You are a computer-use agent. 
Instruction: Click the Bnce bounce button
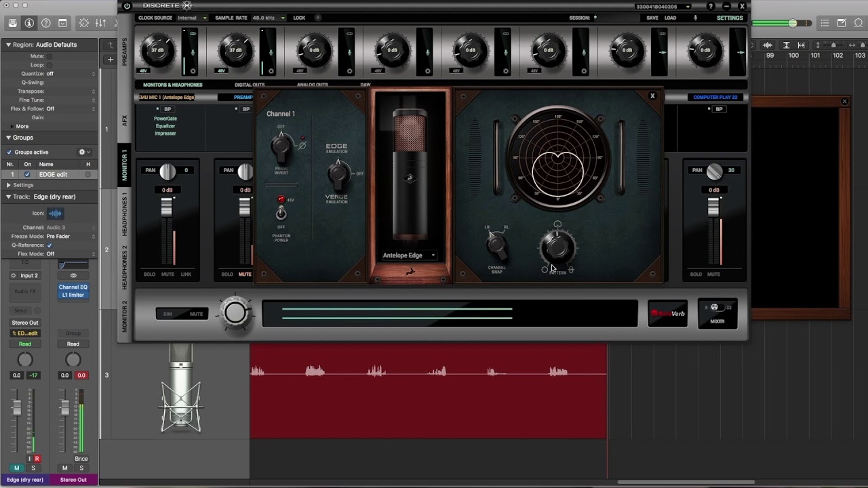(81, 459)
